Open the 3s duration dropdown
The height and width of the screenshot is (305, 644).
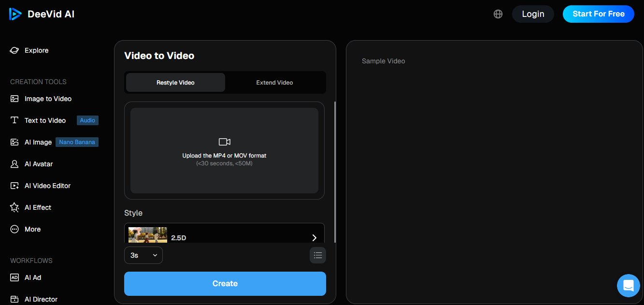[143, 255]
